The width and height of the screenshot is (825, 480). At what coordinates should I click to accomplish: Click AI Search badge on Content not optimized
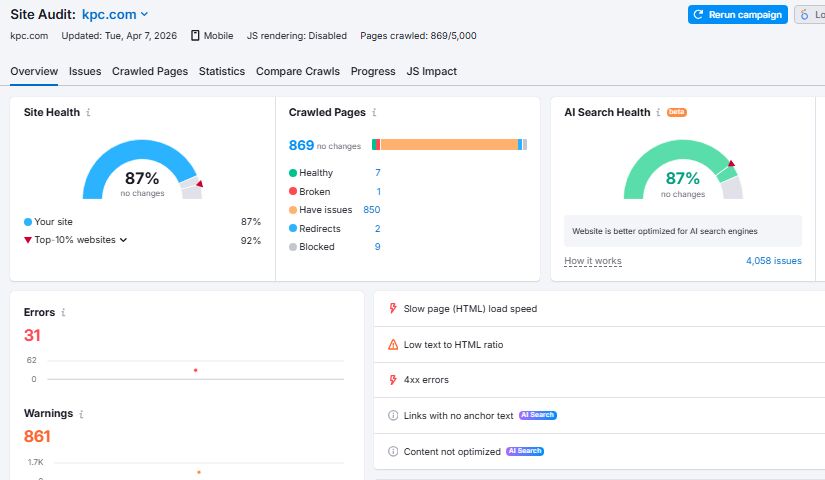coord(525,451)
